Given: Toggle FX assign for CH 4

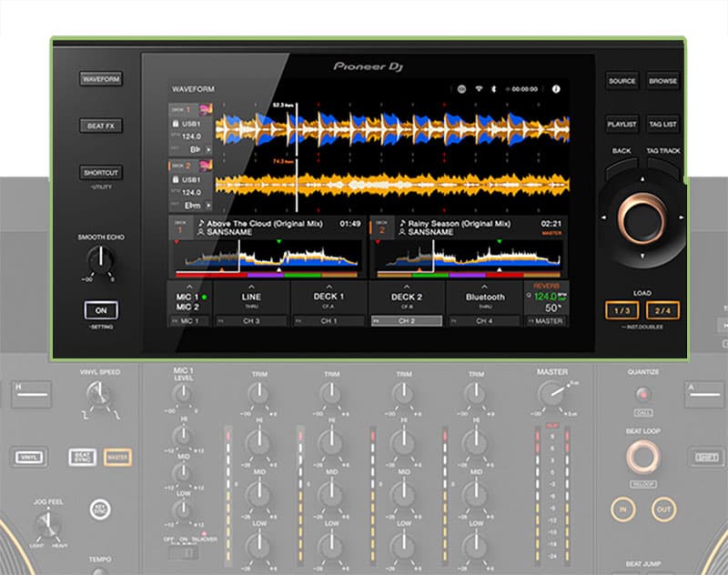Looking at the screenshot, I should click(x=484, y=320).
